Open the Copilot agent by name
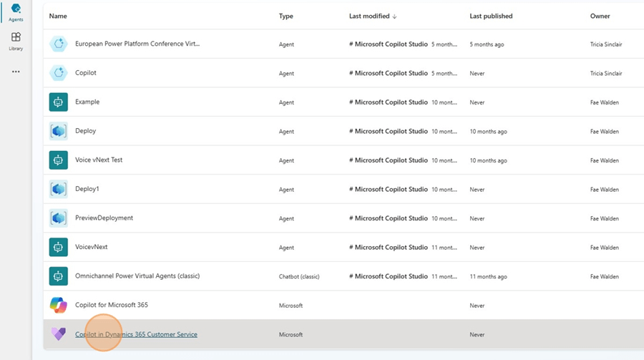This screenshot has width=644, height=360. 86,73
